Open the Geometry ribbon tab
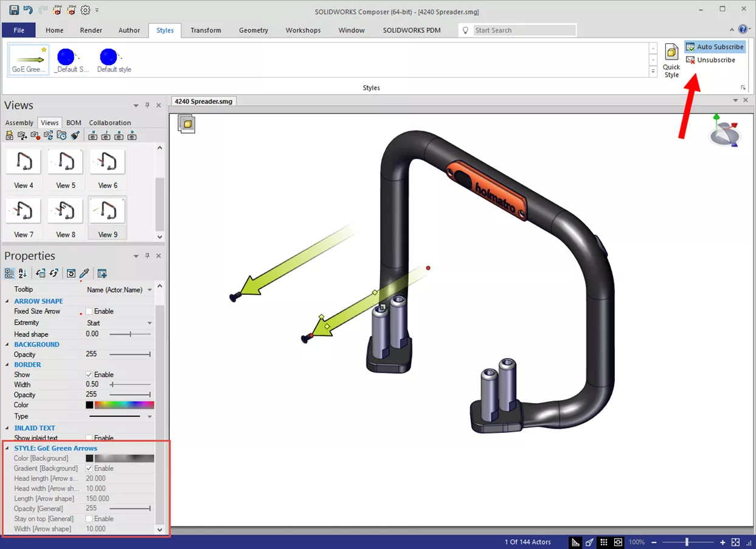The width and height of the screenshot is (756, 549). [254, 30]
